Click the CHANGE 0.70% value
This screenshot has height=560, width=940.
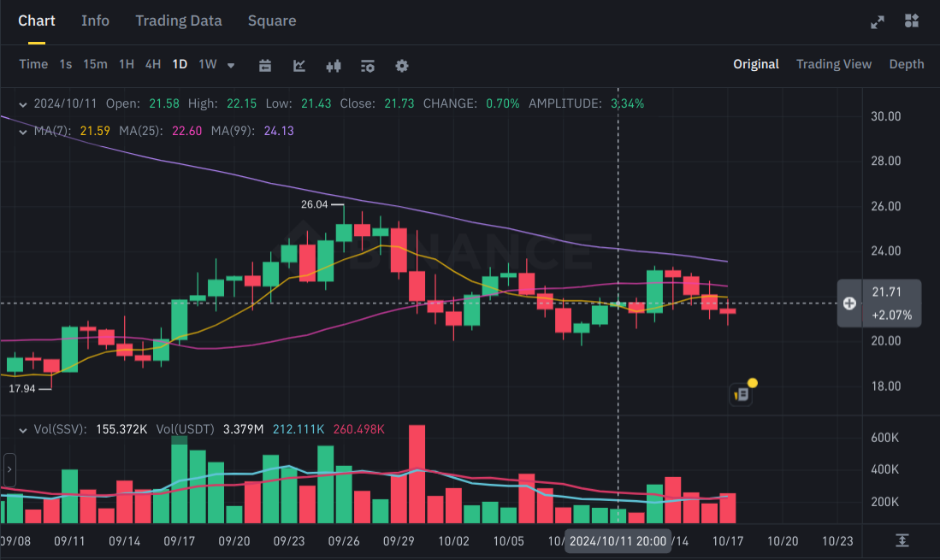click(x=502, y=103)
